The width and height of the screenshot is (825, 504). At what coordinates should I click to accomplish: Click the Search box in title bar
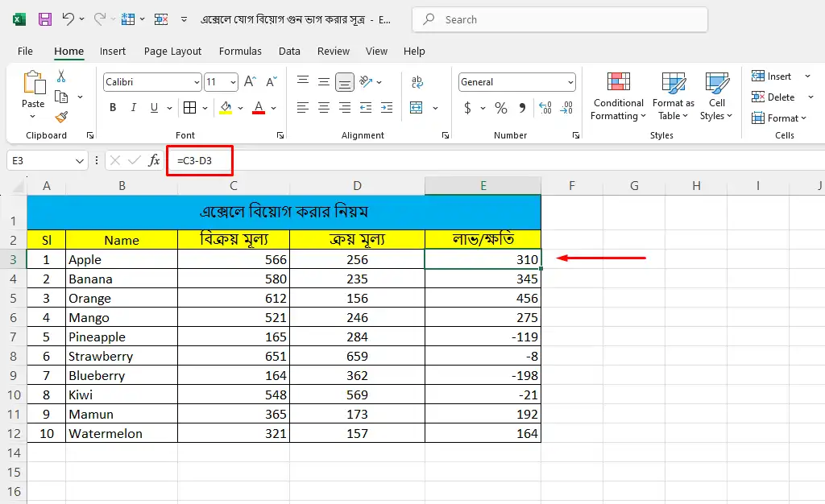560,19
